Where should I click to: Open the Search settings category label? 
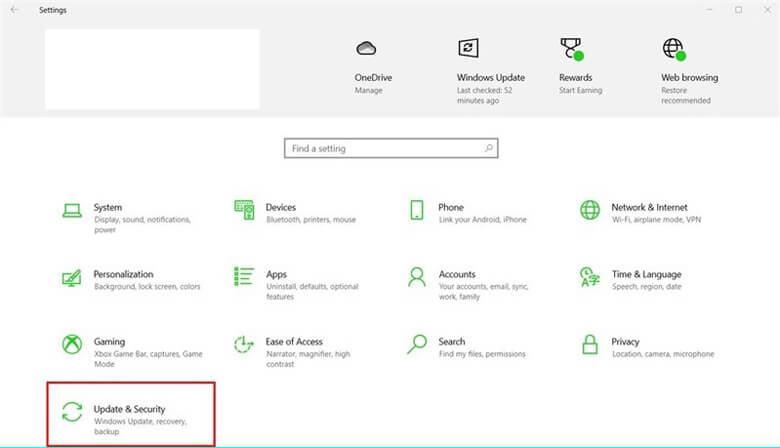452,342
